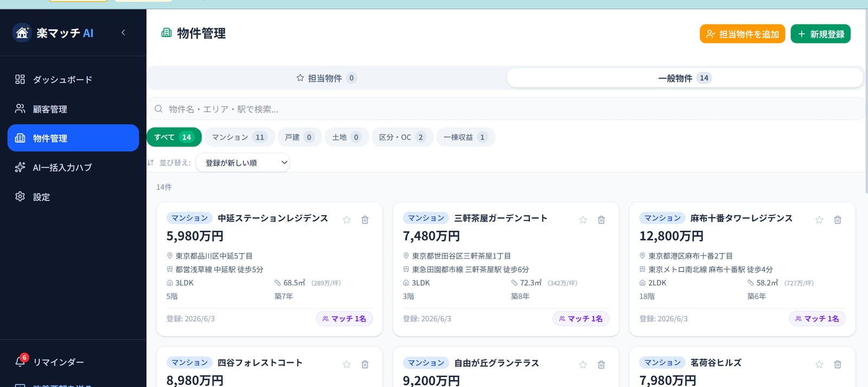
Task: Star the 自由が丘グランテラス property
Action: (583, 364)
